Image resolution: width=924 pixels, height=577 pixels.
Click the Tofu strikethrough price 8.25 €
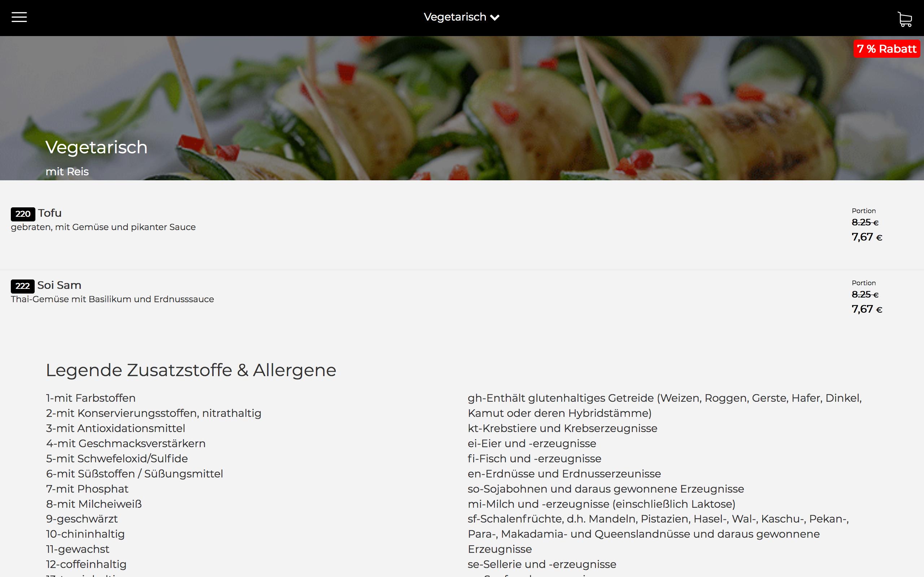[865, 222]
